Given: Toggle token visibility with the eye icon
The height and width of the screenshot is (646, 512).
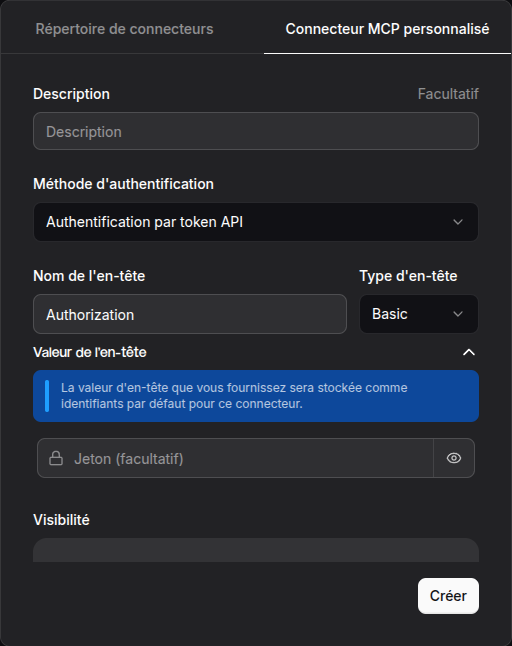Looking at the screenshot, I should point(454,459).
